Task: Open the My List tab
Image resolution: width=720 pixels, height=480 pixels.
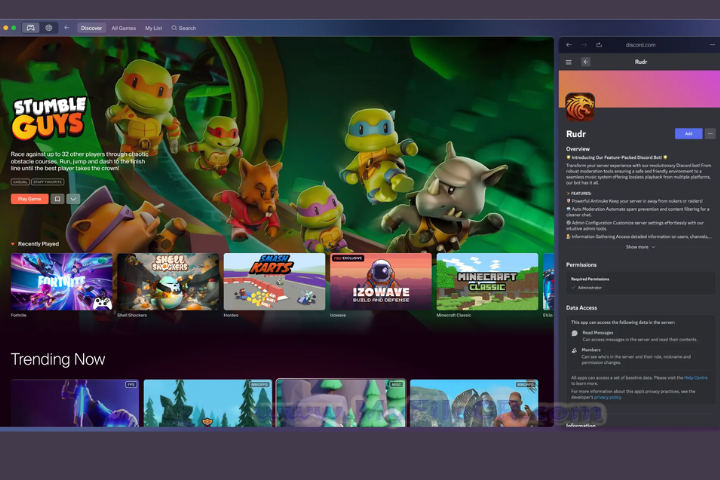Action: tap(154, 28)
